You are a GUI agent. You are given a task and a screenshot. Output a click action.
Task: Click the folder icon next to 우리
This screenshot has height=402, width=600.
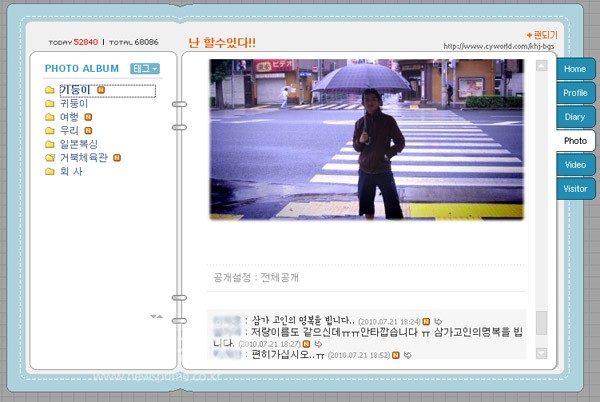50,130
